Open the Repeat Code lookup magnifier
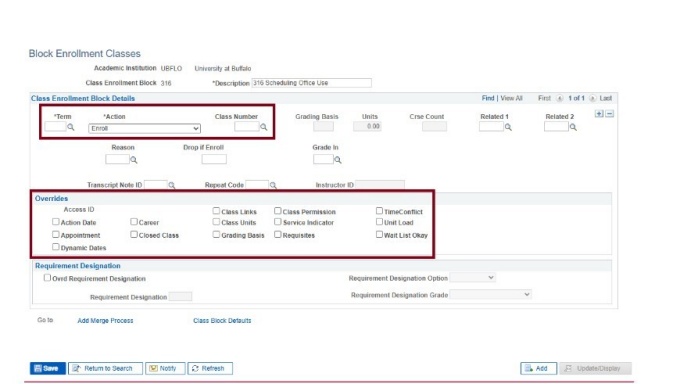Screen dimensions: 680x384 tap(273, 185)
